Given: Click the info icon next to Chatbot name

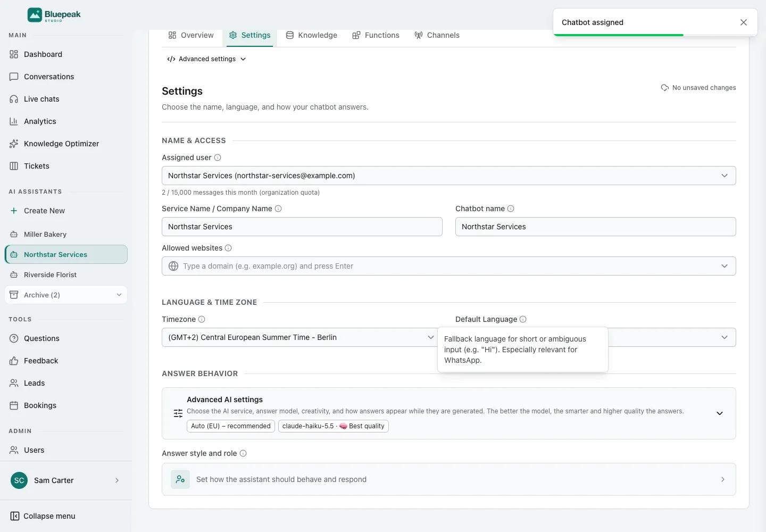Looking at the screenshot, I should coord(511,209).
